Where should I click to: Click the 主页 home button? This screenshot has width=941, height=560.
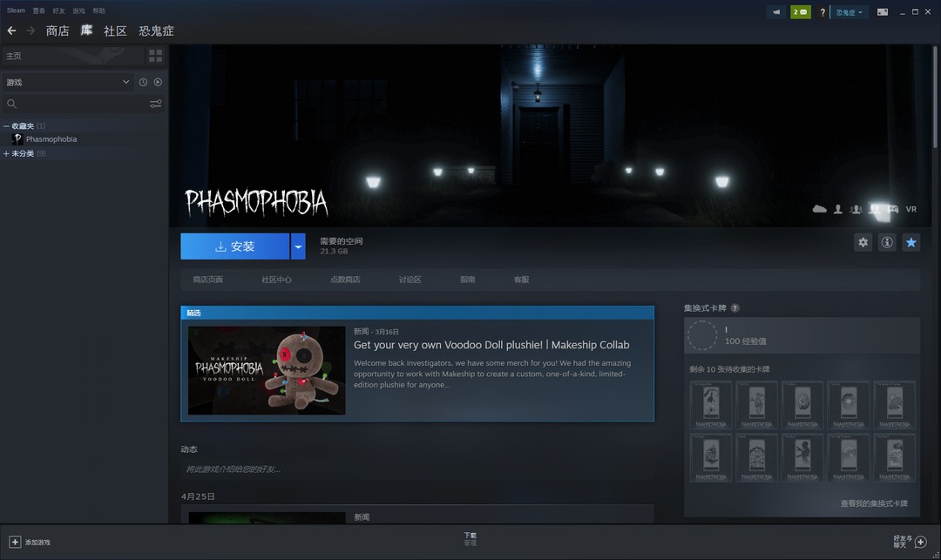coord(72,56)
